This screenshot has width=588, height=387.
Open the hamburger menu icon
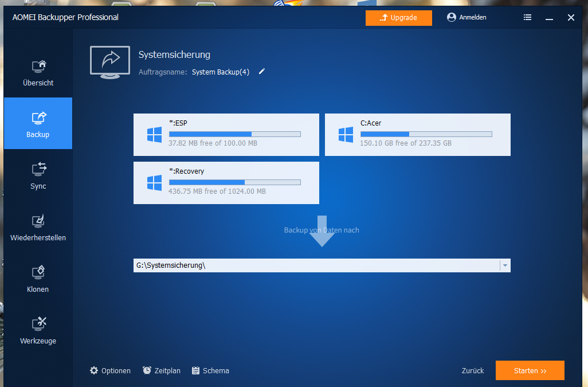[x=527, y=17]
